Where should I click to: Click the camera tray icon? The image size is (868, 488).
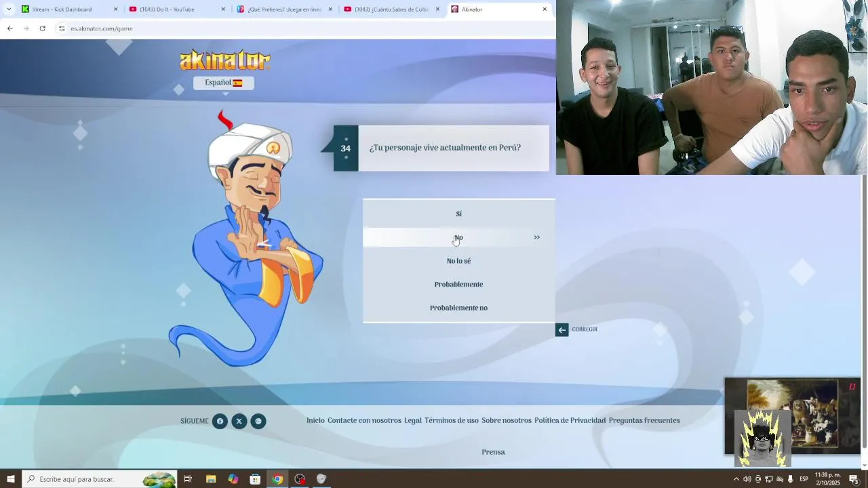point(757,479)
